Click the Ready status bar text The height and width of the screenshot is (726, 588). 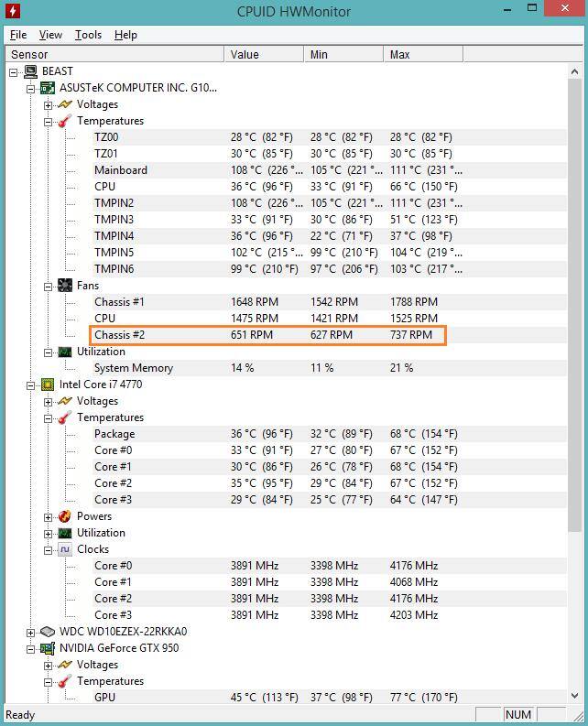coord(20,715)
